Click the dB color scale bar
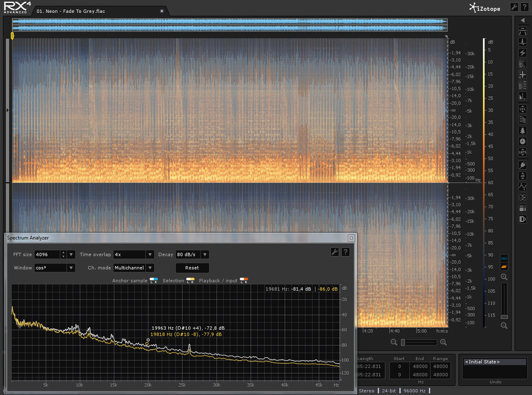532x395 pixels. [x=484, y=183]
